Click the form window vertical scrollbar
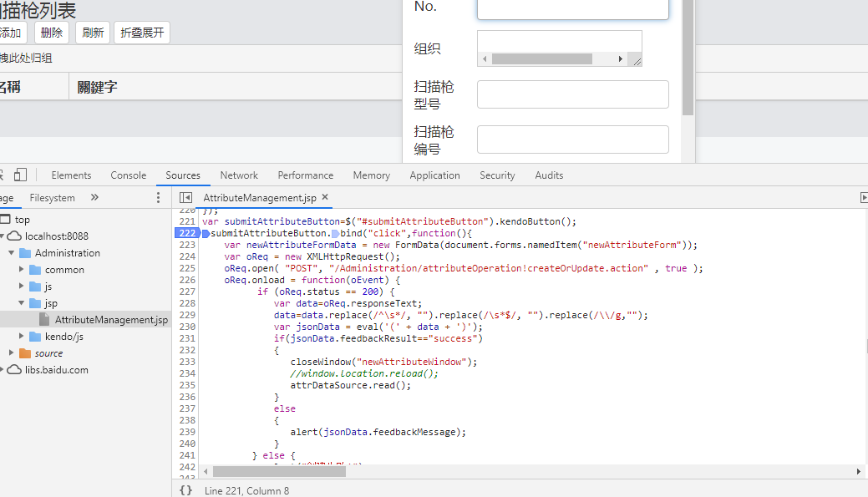 coord(688,58)
